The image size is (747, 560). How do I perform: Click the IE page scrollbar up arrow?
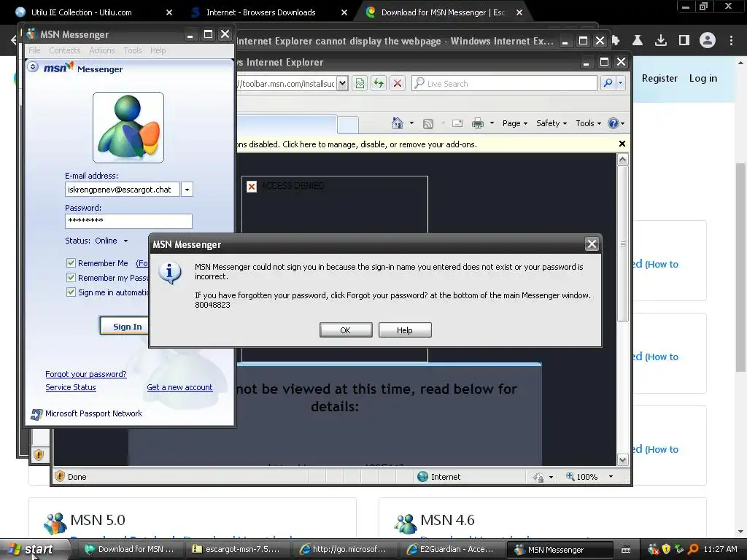[x=623, y=160]
